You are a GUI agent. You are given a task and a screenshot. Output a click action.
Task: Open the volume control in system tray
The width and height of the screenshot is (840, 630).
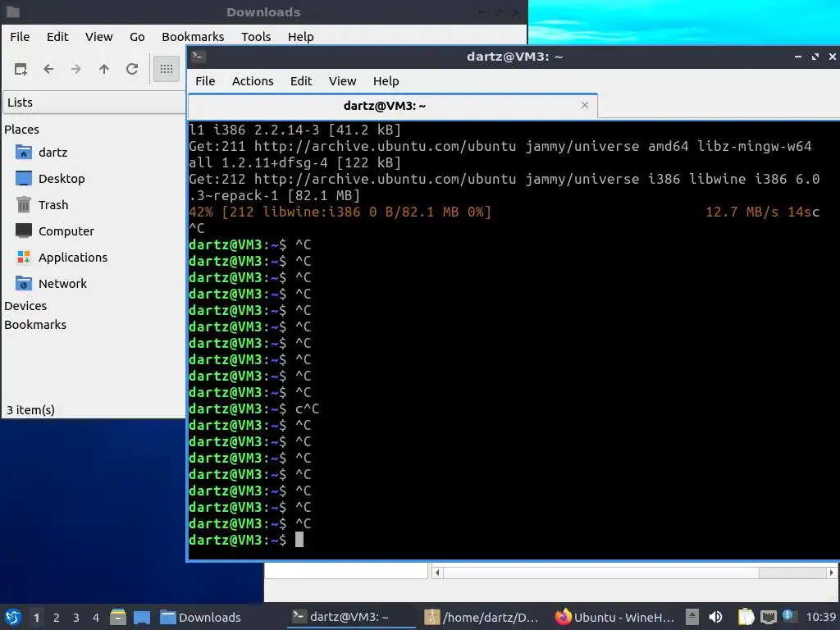[x=715, y=617]
